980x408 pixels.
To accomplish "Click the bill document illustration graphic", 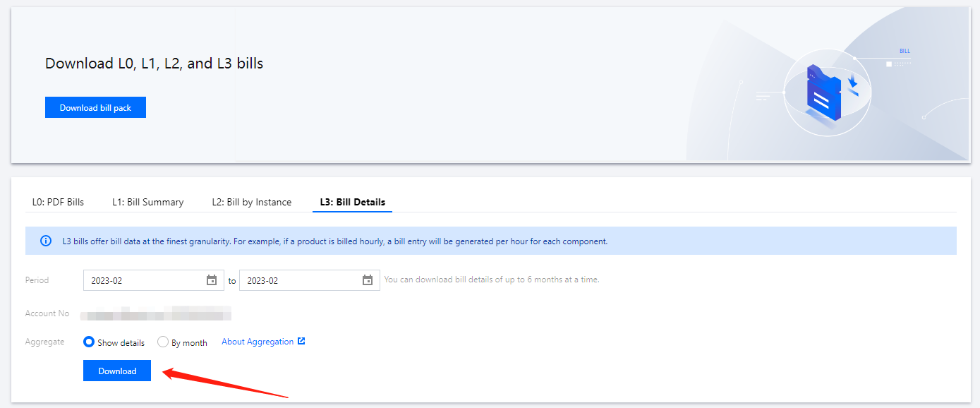I will [822, 97].
